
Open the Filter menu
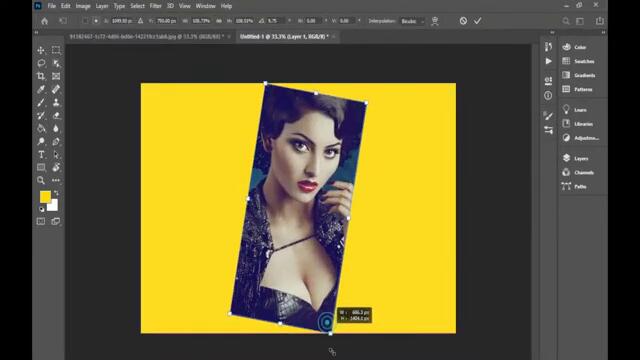point(155,6)
